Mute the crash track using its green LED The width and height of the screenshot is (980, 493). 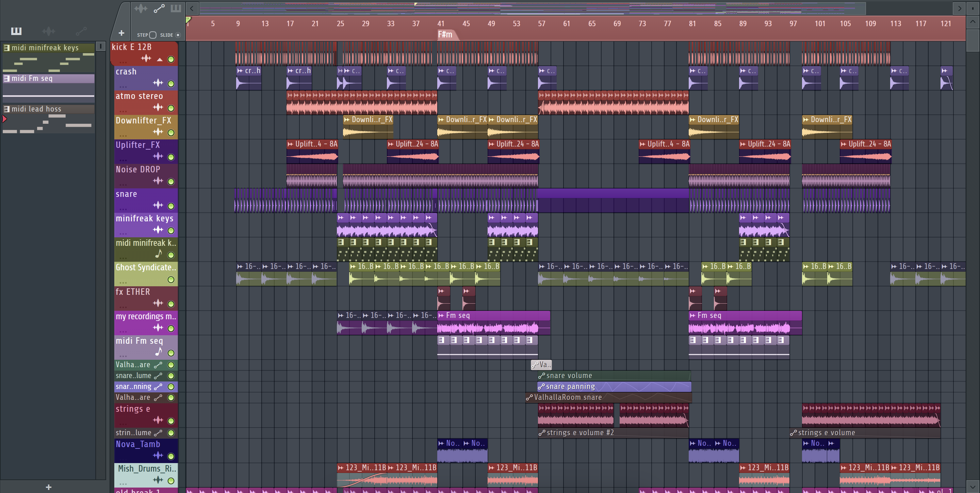[171, 84]
